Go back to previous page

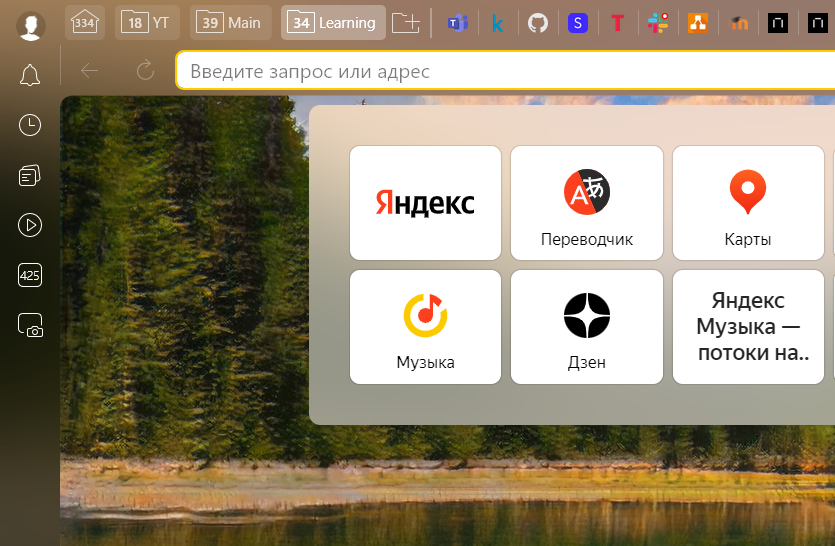tap(89, 70)
